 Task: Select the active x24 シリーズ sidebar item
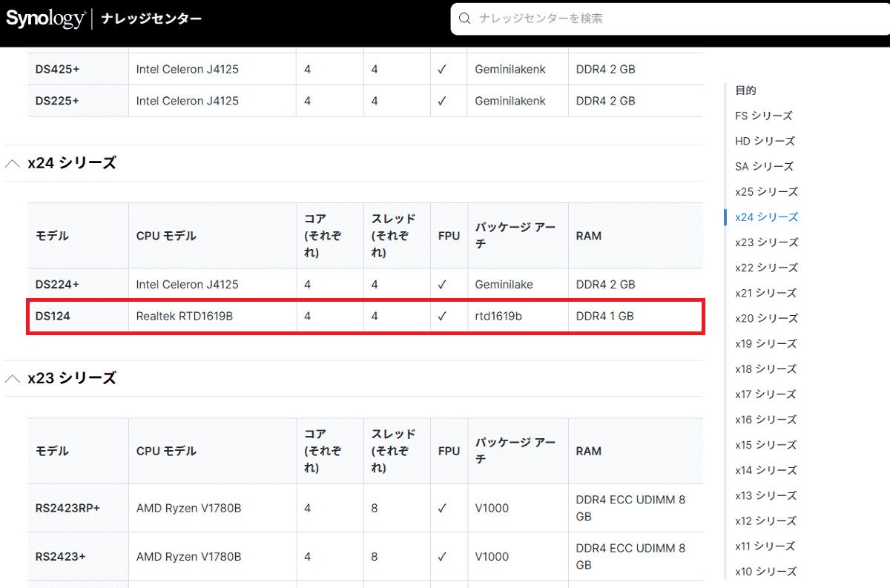[766, 217]
